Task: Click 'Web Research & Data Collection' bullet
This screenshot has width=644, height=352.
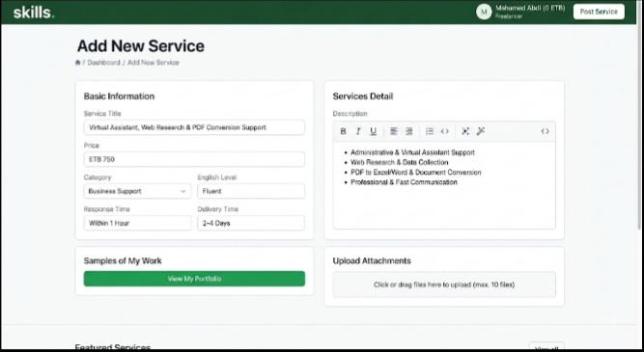Action: tap(399, 162)
